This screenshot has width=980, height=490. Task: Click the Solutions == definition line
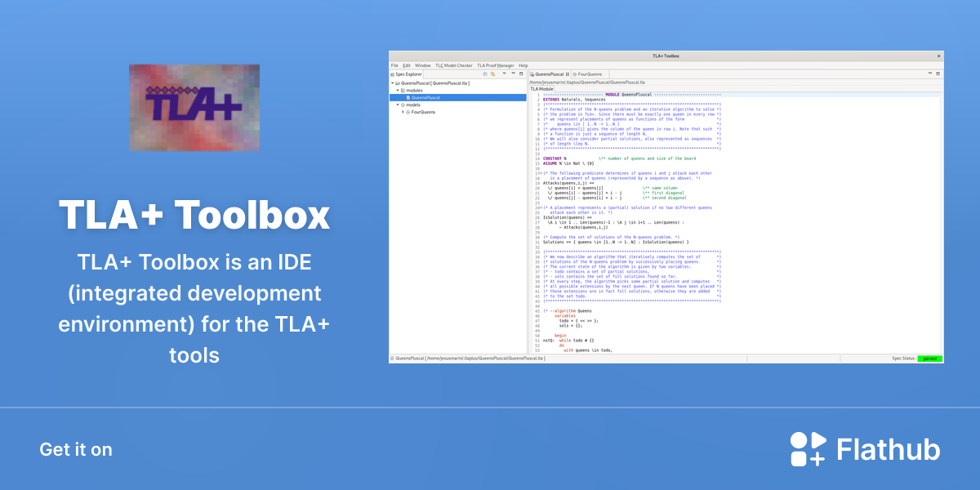[x=616, y=242]
